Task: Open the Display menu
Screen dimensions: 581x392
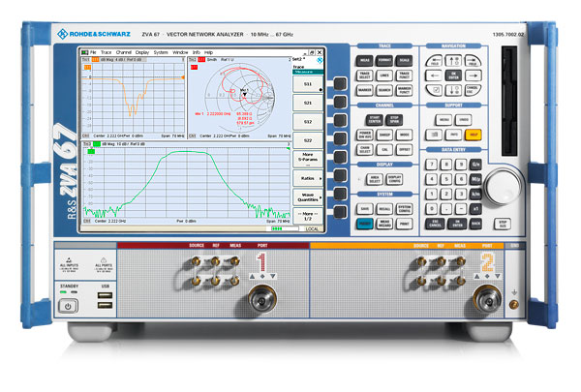Action: coord(142,52)
